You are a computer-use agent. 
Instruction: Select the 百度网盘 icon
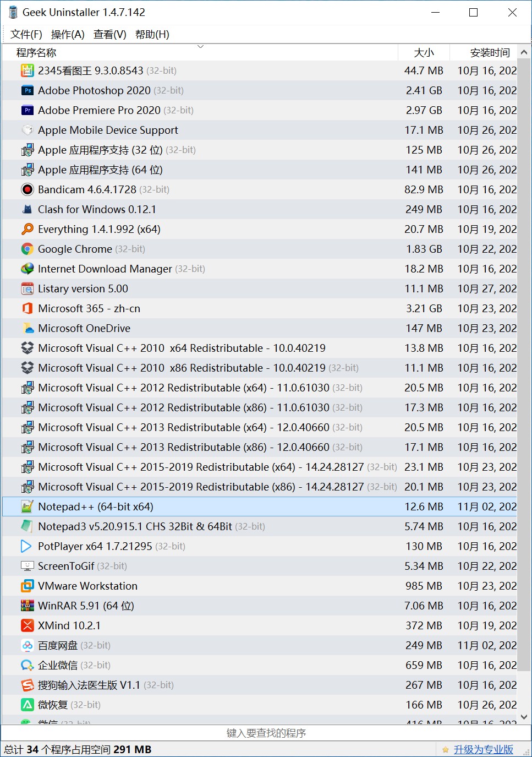[27, 645]
